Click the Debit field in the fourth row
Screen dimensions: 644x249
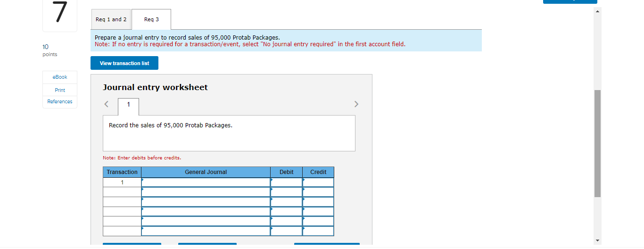(x=287, y=211)
